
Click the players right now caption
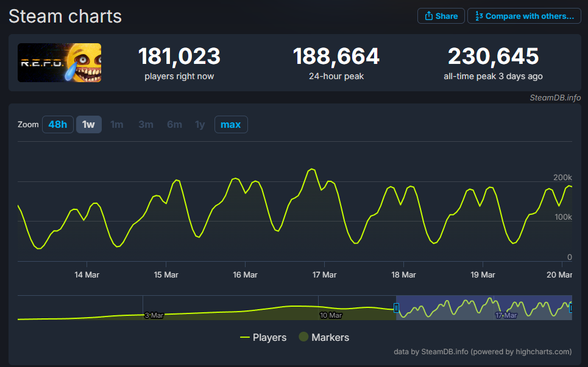179,77
